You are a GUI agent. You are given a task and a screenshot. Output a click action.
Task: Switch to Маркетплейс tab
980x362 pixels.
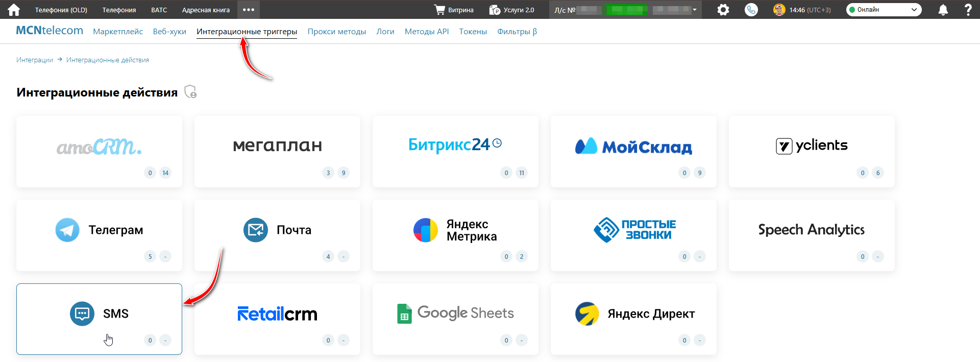[118, 32]
